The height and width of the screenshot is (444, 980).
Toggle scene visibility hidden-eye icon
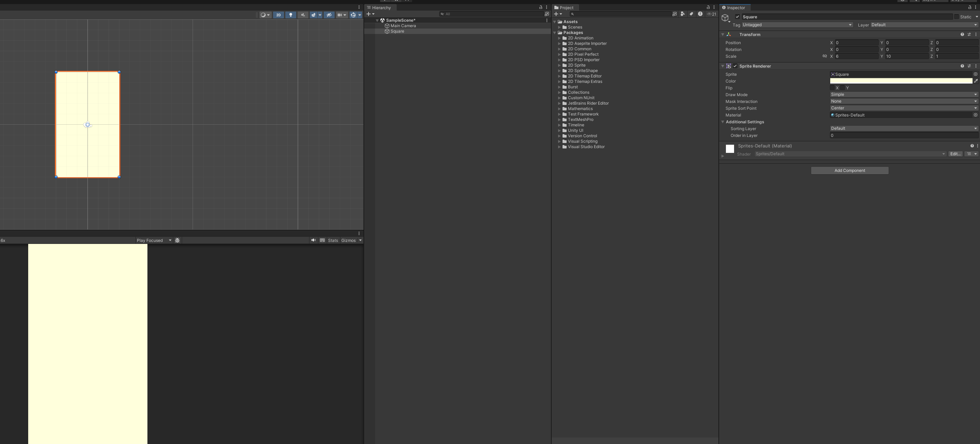(x=329, y=15)
